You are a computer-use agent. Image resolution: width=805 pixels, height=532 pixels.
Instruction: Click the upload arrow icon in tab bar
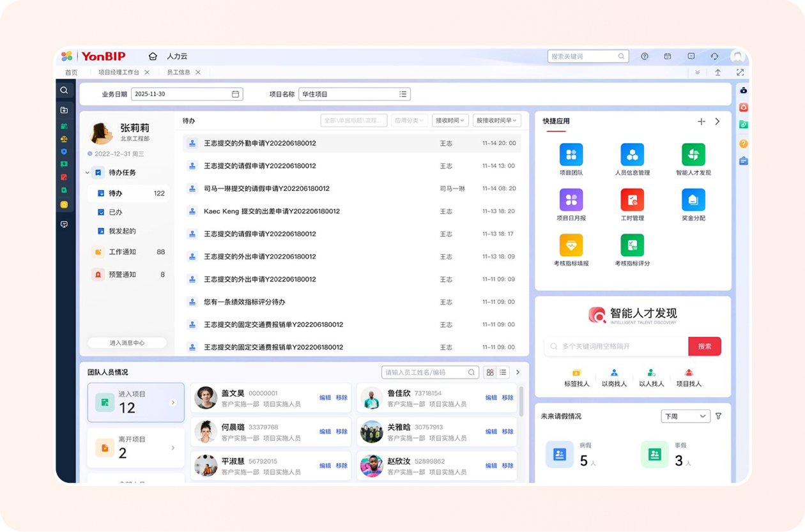(717, 73)
